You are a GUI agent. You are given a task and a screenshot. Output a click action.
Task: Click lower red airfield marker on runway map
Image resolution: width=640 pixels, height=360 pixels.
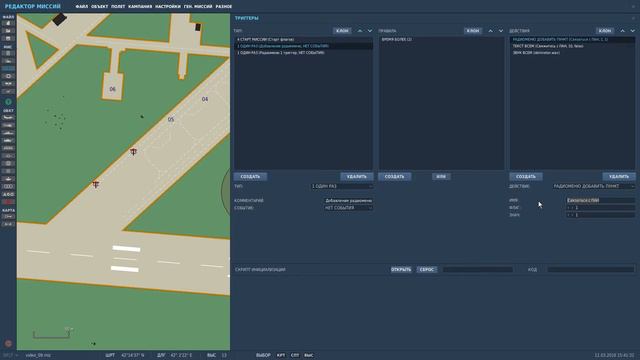tap(96, 184)
